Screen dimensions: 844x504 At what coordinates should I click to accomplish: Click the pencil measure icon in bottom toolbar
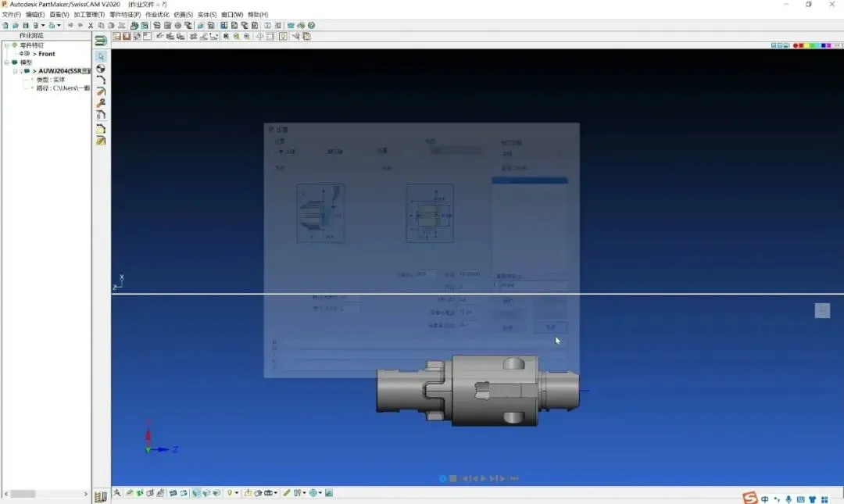[286, 493]
